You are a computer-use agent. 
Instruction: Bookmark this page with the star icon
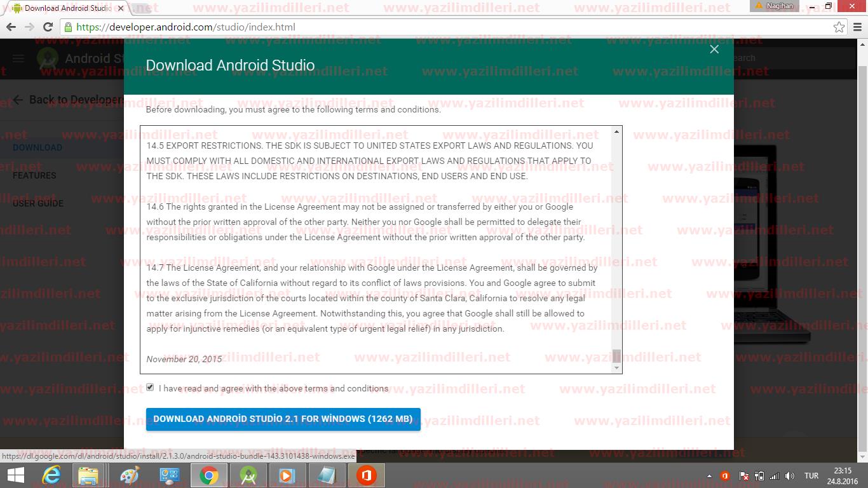[839, 27]
